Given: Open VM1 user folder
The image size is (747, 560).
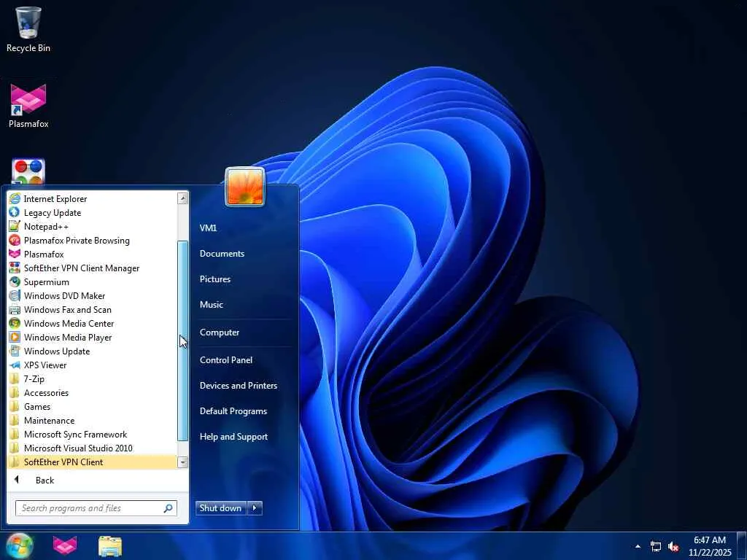Looking at the screenshot, I should coord(208,228).
